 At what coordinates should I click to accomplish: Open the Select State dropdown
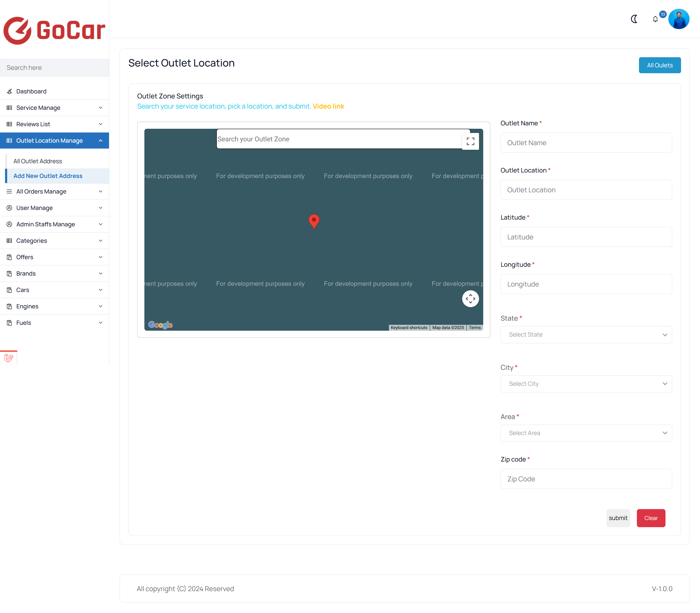point(586,334)
